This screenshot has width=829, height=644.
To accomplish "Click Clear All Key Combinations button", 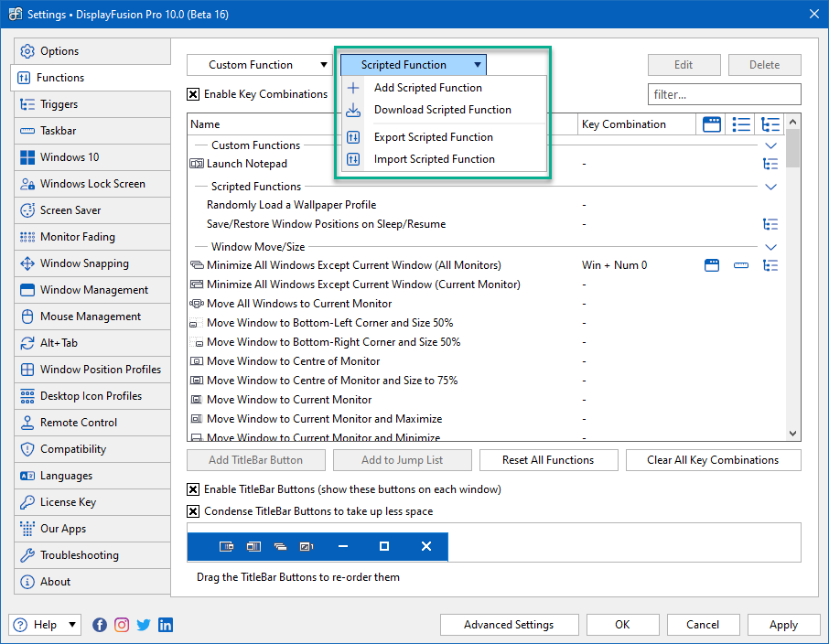I will [713, 460].
